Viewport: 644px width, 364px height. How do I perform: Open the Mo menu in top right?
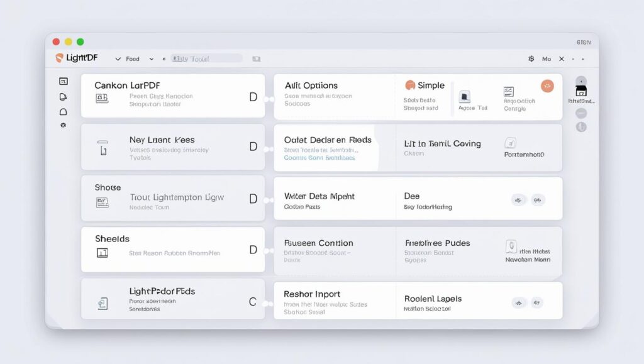coord(546,58)
